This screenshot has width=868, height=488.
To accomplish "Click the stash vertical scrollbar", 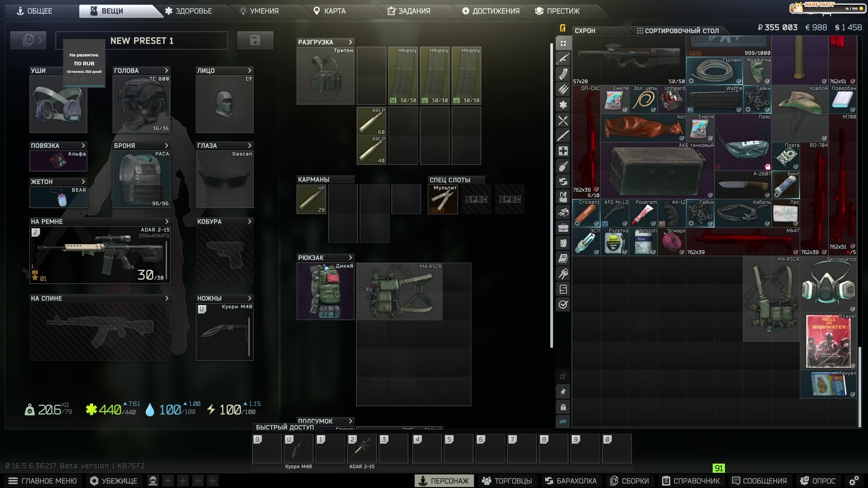I will pyautogui.click(x=860, y=386).
